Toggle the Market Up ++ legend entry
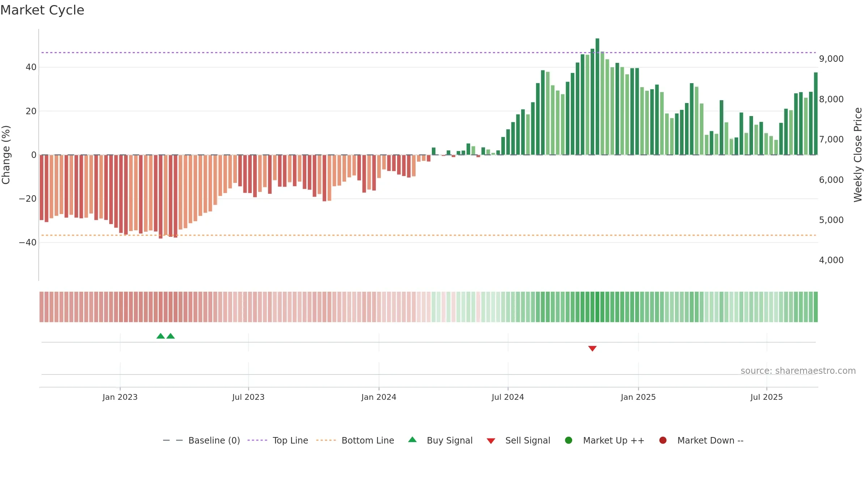This screenshot has height=488, width=868. [604, 440]
